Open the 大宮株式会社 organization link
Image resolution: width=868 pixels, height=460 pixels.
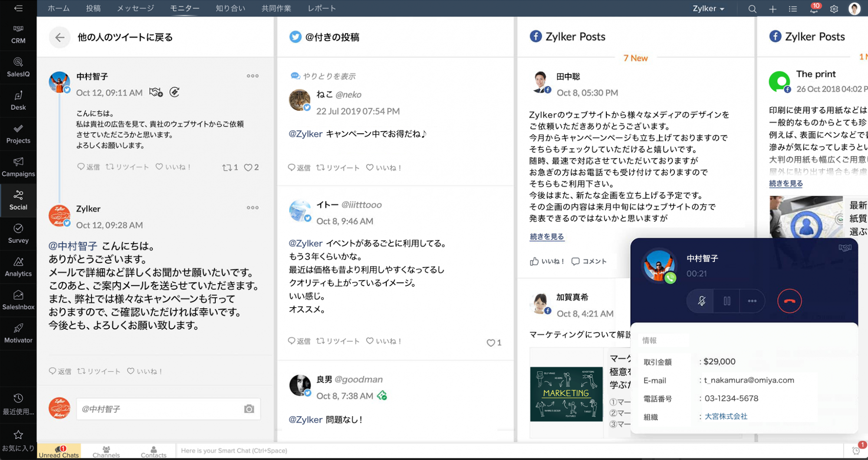click(726, 416)
